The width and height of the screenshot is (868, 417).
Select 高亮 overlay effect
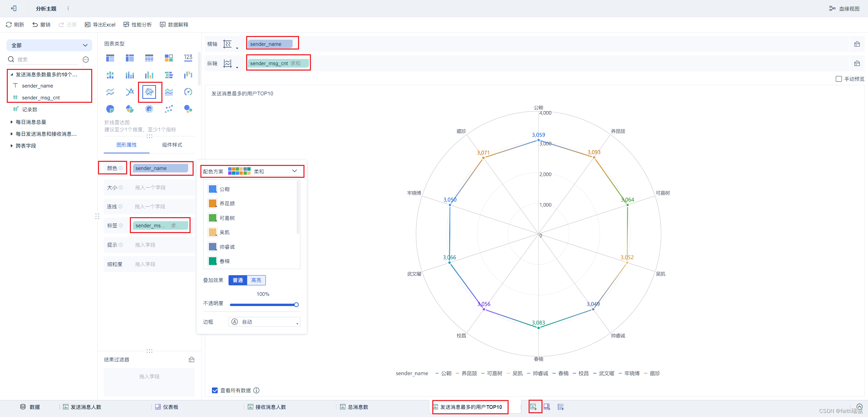[x=256, y=280]
